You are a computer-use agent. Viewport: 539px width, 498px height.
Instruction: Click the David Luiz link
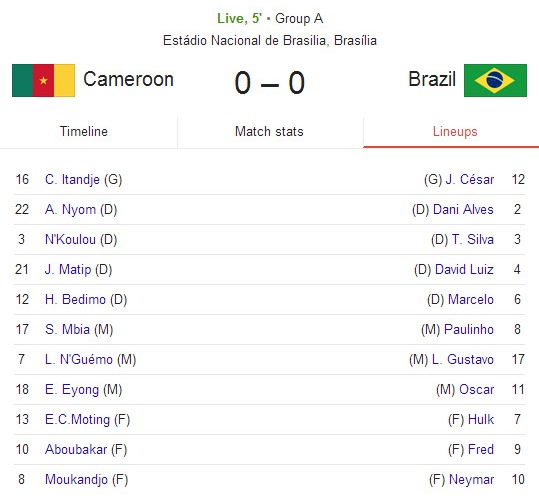(x=464, y=269)
